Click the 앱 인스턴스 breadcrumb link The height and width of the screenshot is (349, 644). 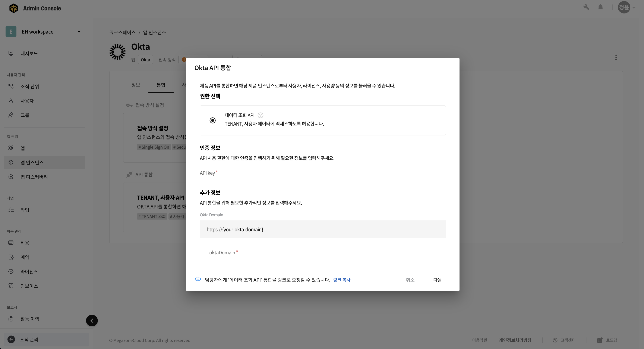[154, 32]
